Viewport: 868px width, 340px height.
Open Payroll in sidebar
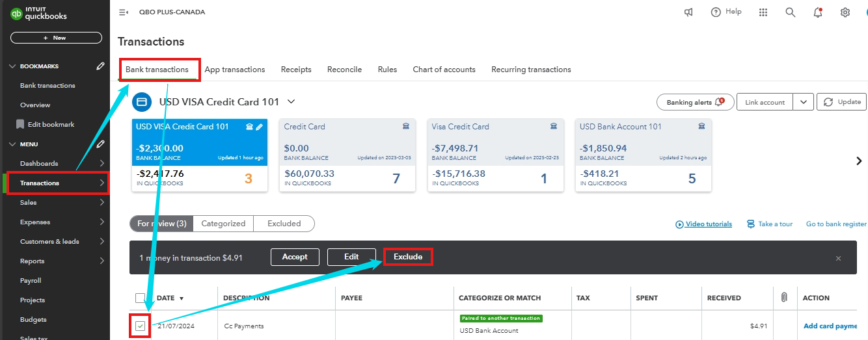click(x=31, y=280)
